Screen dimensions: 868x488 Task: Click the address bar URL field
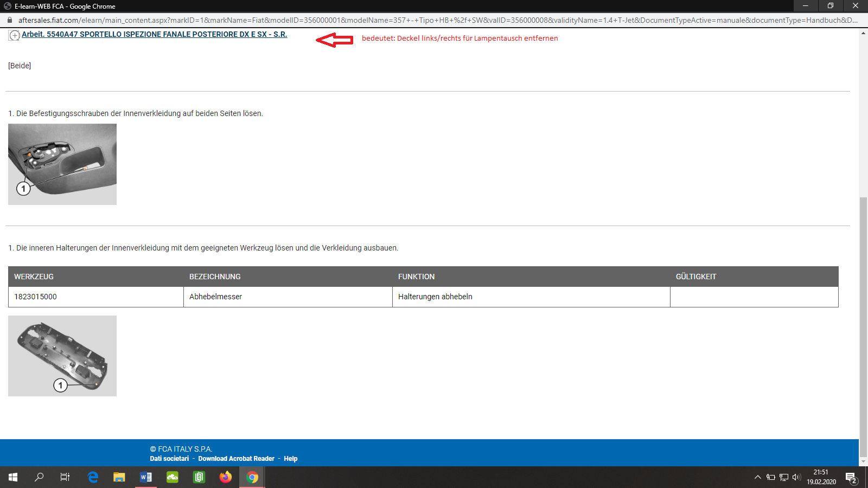point(434,20)
